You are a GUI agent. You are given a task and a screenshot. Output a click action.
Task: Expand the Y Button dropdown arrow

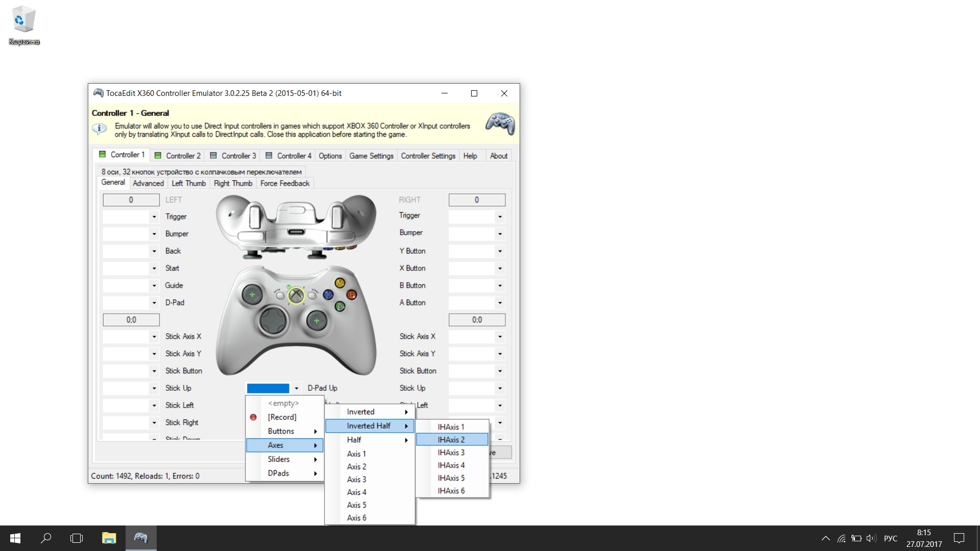tap(500, 251)
